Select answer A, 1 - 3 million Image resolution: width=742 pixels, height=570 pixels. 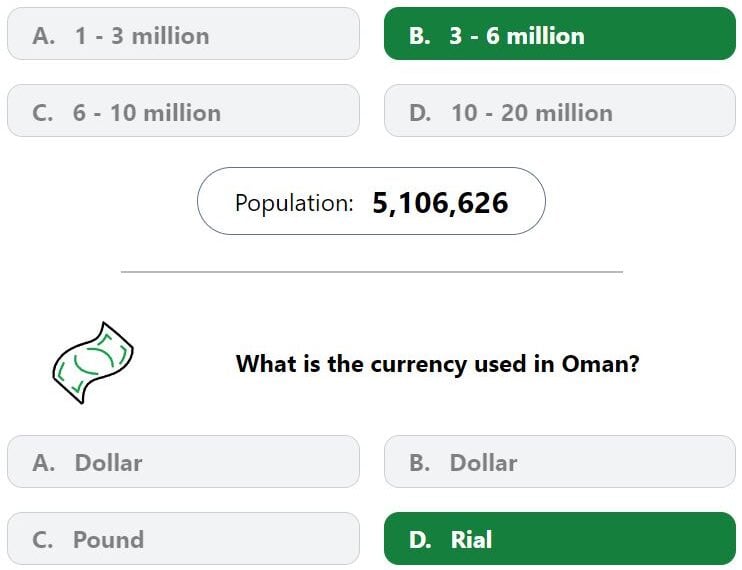(x=183, y=34)
